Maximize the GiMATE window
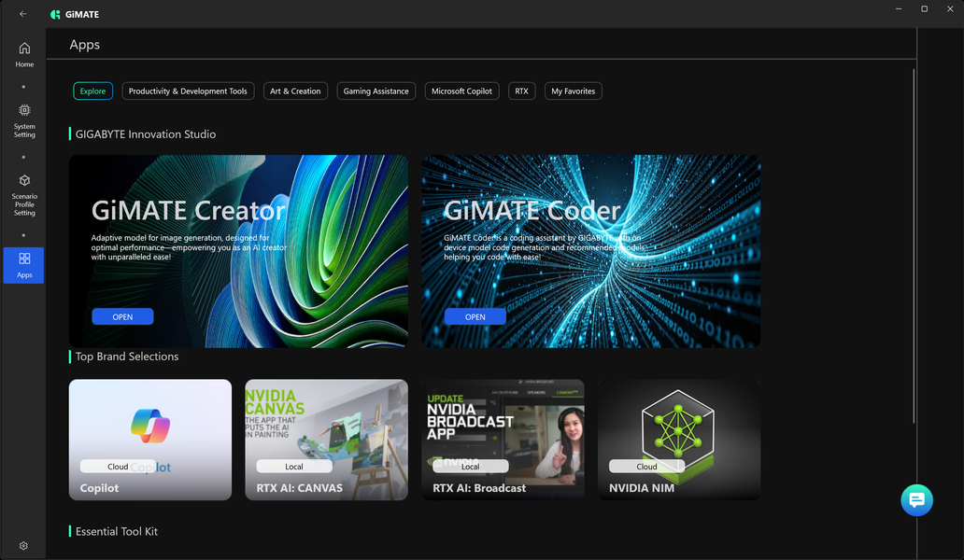Image resolution: width=964 pixels, height=560 pixels. [x=924, y=9]
